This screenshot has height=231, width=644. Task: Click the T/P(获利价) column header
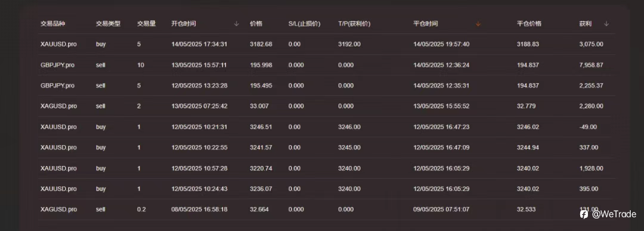pos(354,24)
